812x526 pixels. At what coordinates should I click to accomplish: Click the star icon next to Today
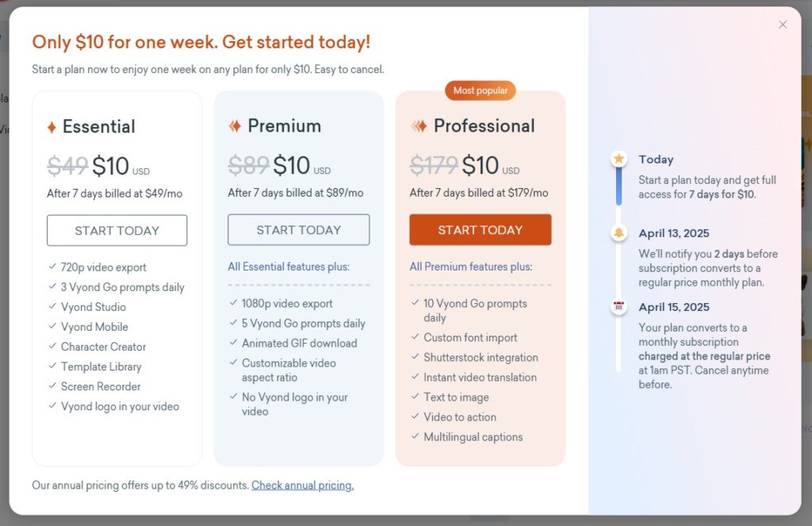pos(619,159)
